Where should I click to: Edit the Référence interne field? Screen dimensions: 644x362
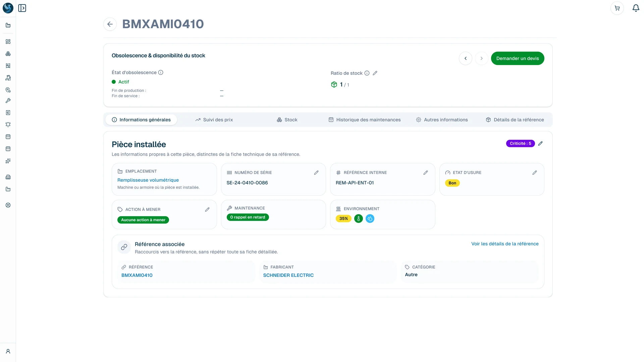(x=426, y=173)
